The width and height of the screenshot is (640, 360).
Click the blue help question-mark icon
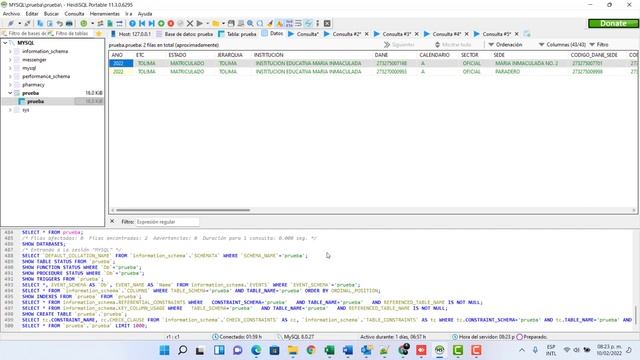coord(132,23)
